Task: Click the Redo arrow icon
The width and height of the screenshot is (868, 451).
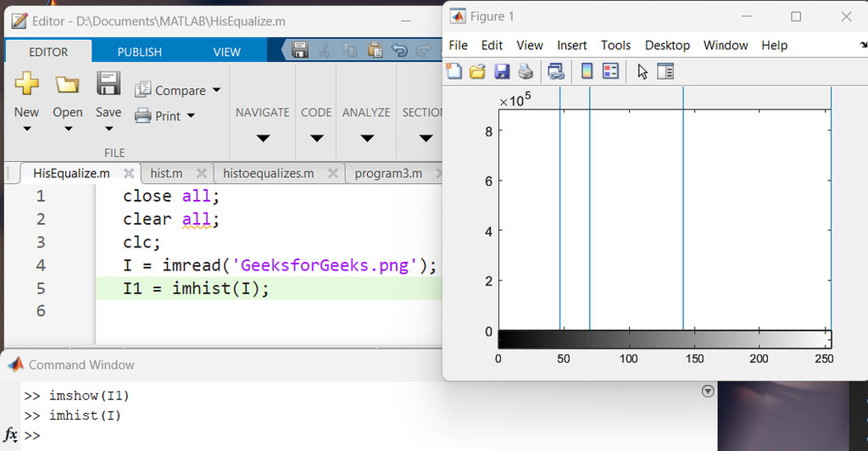Action: (424, 50)
